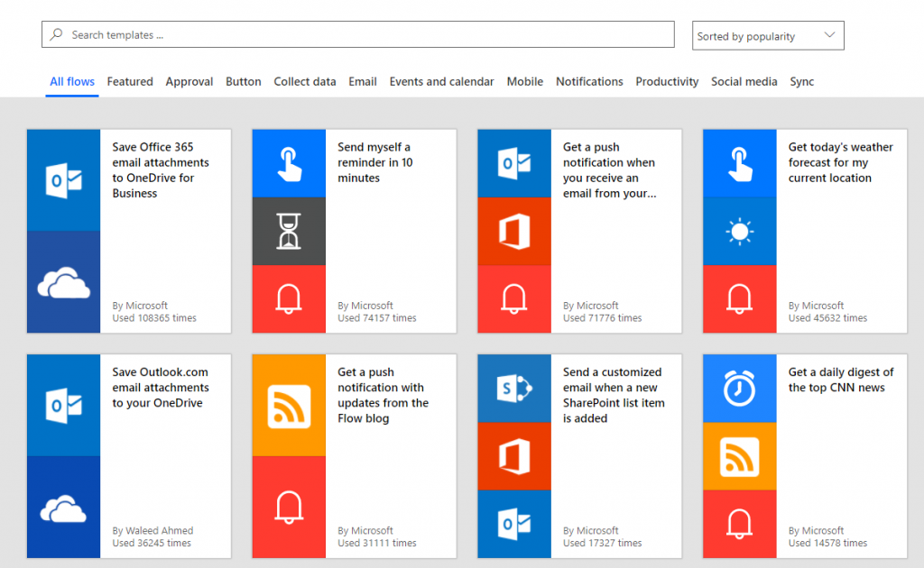Switch to the Featured tab
The width and height of the screenshot is (924, 568).
click(x=130, y=82)
